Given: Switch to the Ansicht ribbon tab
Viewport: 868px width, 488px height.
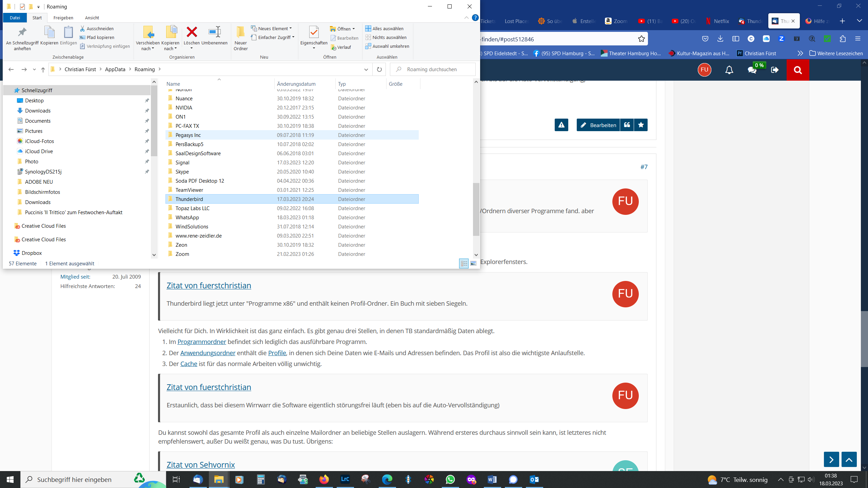Looking at the screenshot, I should tap(92, 18).
